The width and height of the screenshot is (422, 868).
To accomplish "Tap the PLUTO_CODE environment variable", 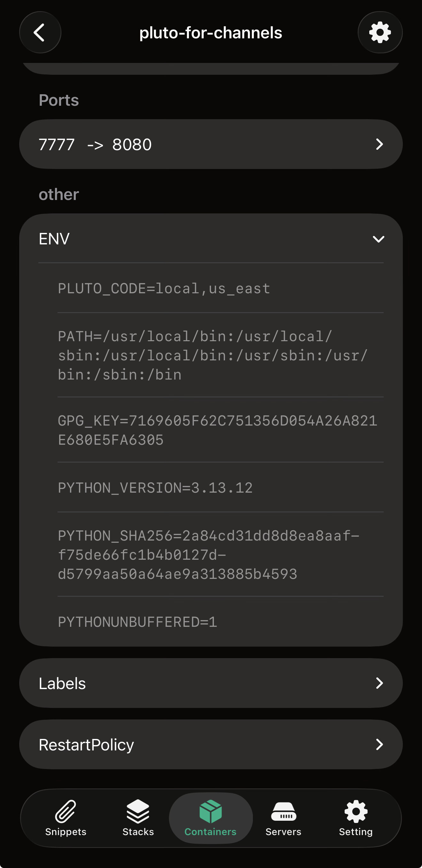I will [164, 288].
